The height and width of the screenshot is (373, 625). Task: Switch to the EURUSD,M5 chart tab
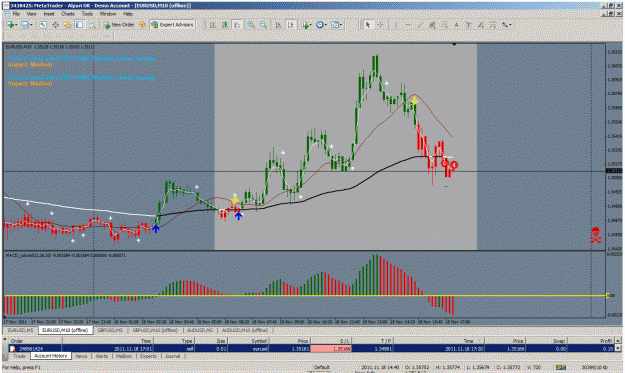[21, 330]
